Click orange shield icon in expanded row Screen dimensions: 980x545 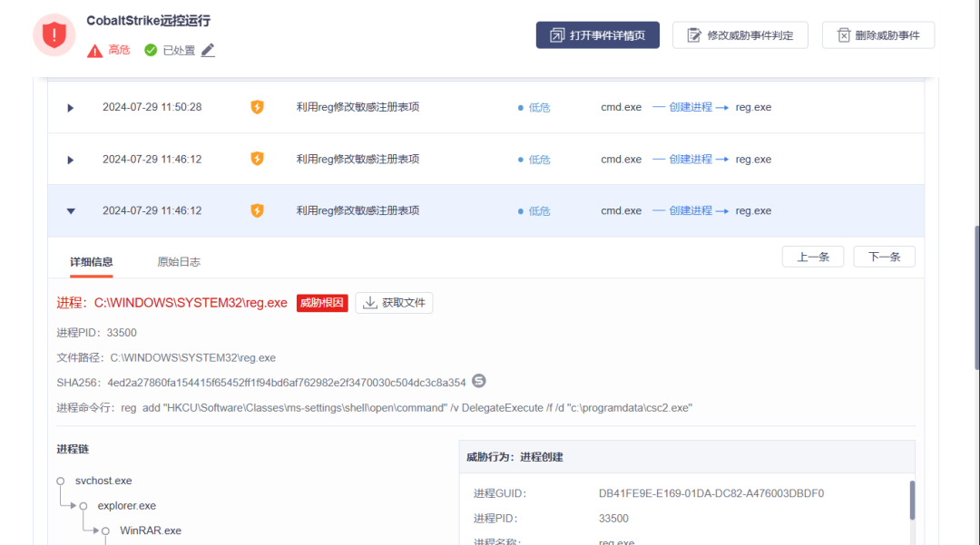point(257,210)
